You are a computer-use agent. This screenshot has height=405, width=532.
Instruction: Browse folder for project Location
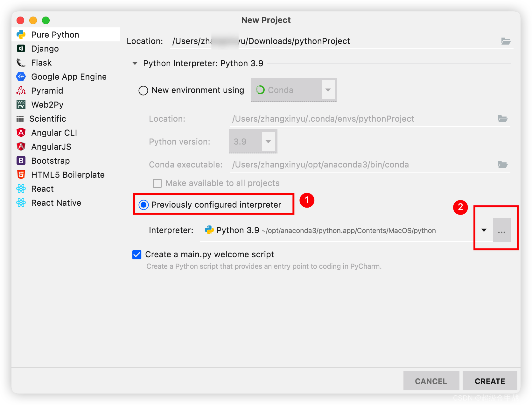tap(506, 41)
